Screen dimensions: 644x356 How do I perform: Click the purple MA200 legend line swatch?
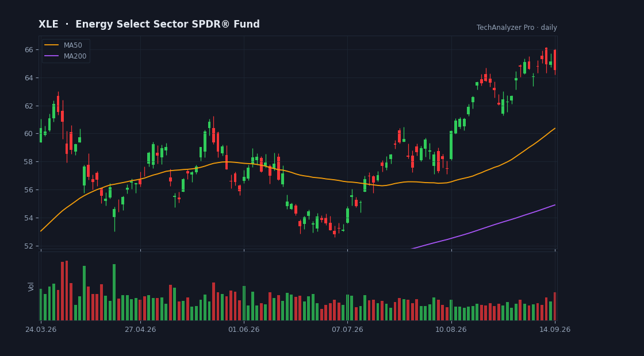51,56
